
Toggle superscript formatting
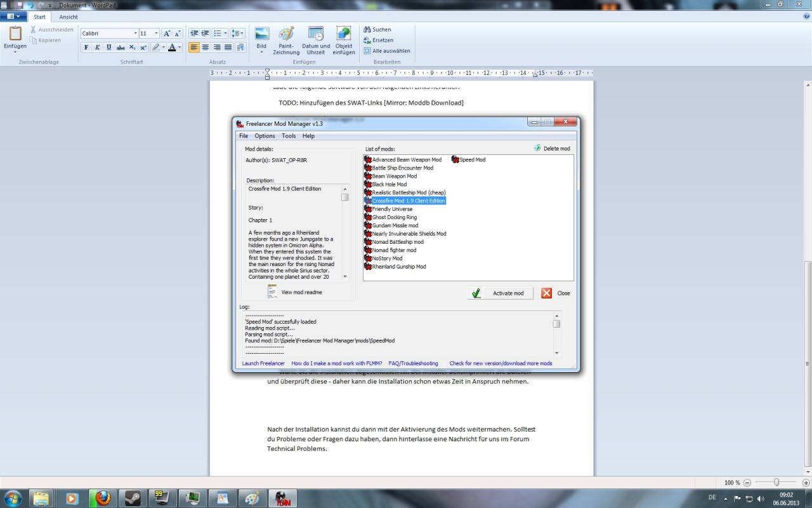tap(143, 47)
